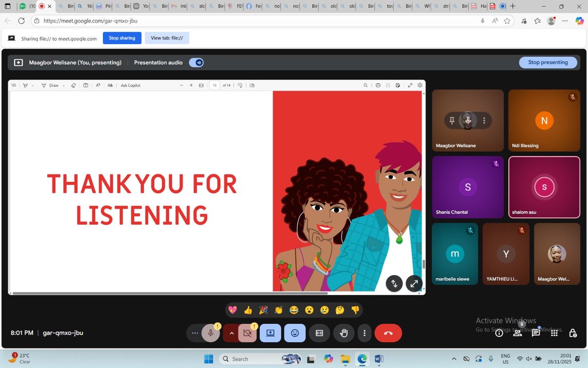Switch to the Gmail Inbox tab

pos(179,6)
